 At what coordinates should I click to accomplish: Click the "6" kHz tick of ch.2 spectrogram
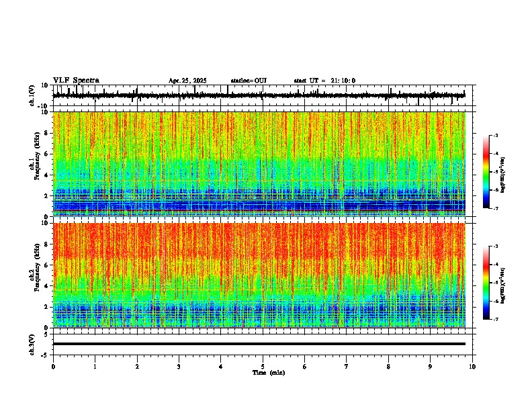click(47, 265)
